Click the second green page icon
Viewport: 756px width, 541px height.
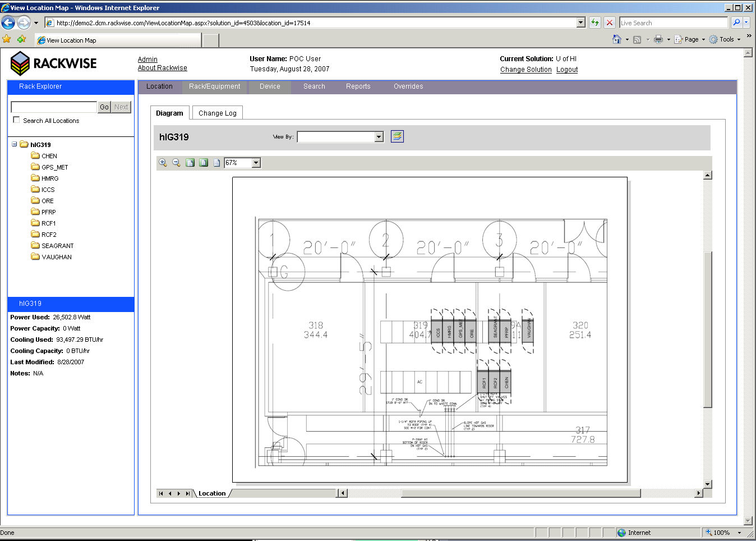click(204, 163)
